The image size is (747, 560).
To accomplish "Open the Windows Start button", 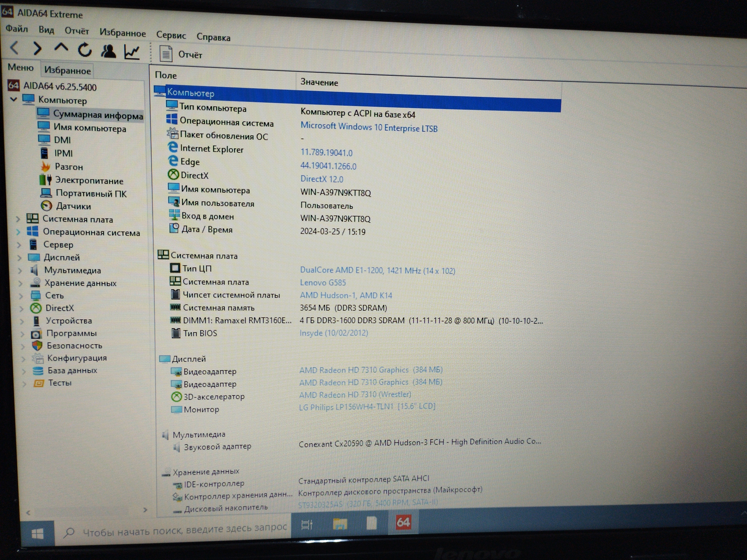I will pos(37,534).
